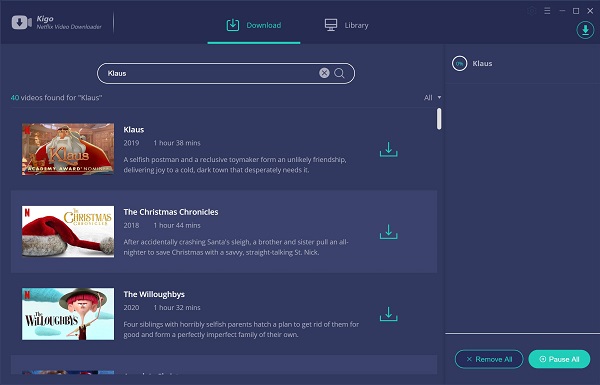Click The Willoughbys title
600x385 pixels.
point(154,294)
